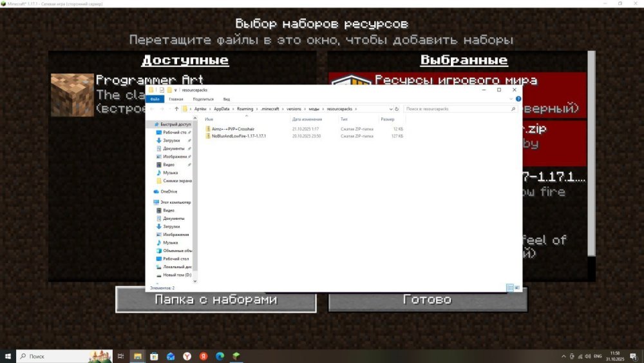Click the search magnifier in Explorer search box

tap(513, 109)
